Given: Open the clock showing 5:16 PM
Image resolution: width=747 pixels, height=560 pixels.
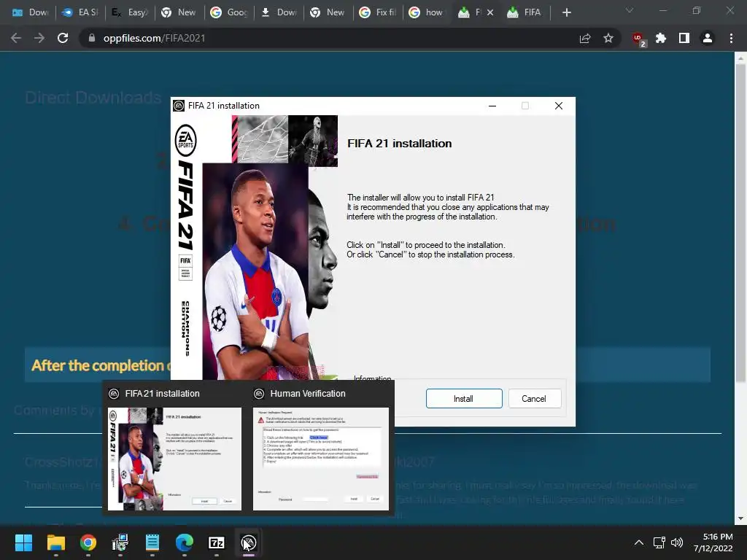Looking at the screenshot, I should [713, 542].
